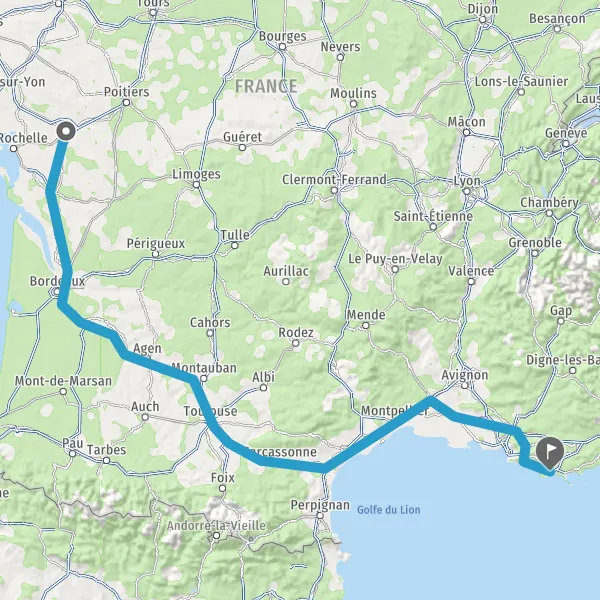Click the Genève city dot

pyautogui.click(x=566, y=144)
